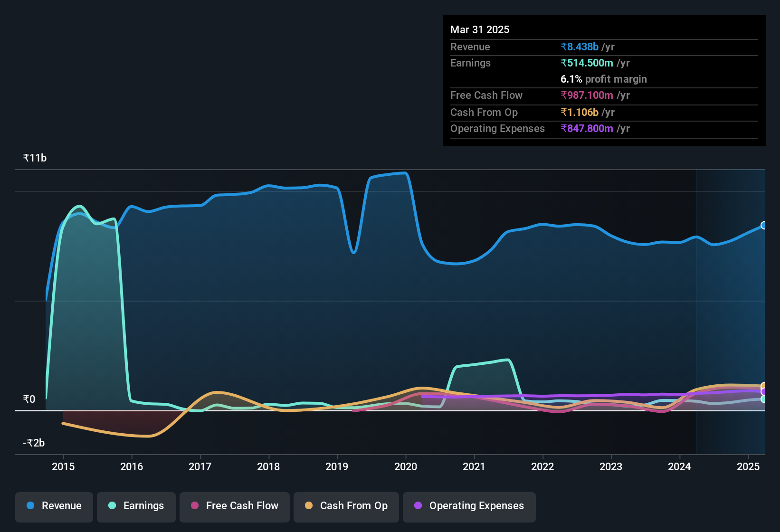The height and width of the screenshot is (532, 780).
Task: Click the teal Earnings endpoint marker
Action: [764, 399]
